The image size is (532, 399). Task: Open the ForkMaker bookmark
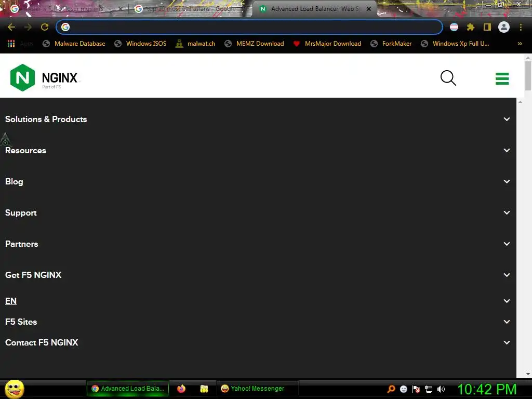pyautogui.click(x=391, y=44)
